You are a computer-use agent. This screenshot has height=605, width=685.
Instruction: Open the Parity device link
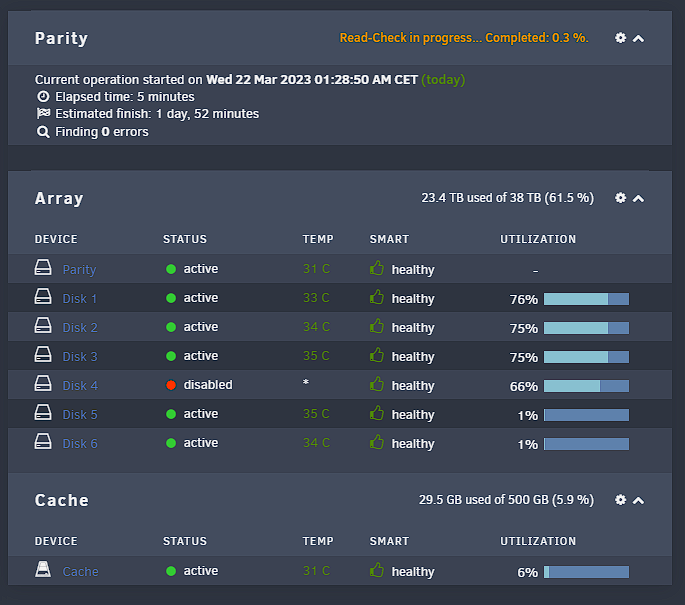[79, 270]
